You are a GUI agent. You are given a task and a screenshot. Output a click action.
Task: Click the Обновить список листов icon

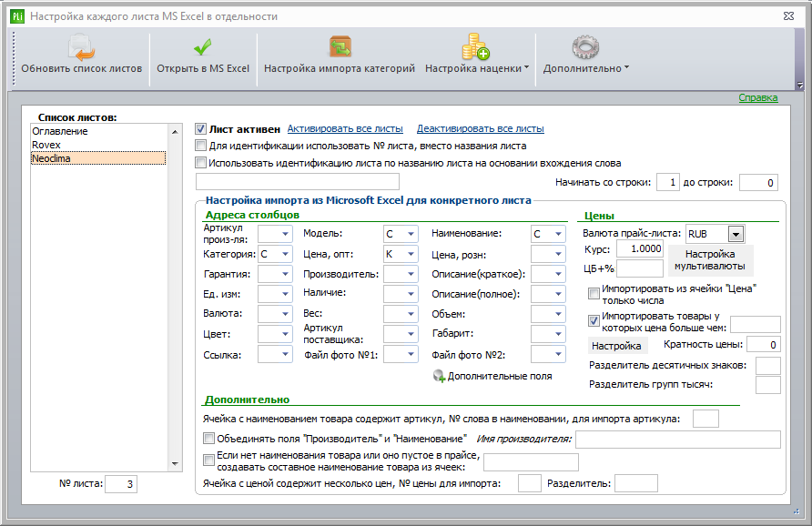tap(81, 47)
